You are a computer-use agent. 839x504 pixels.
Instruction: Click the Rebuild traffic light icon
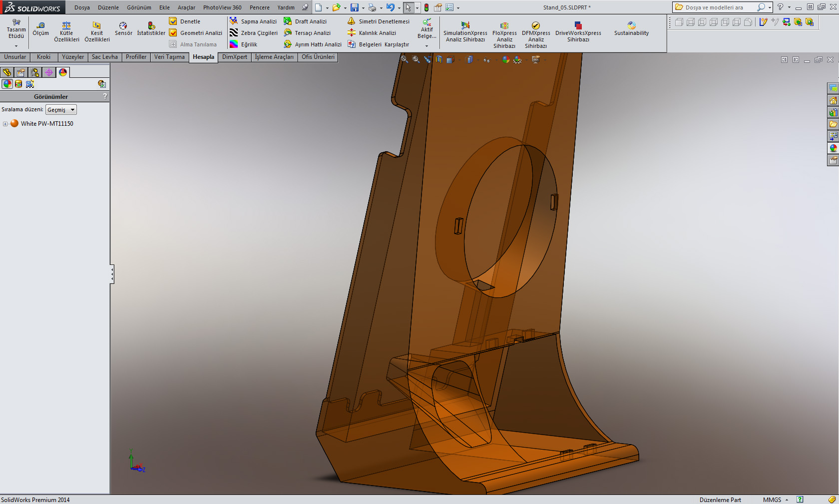tap(426, 7)
